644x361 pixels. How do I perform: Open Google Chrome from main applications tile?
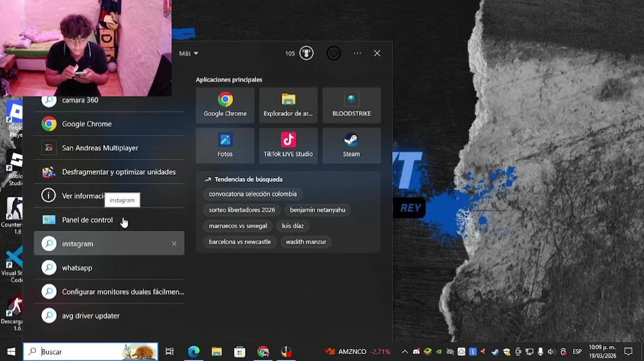click(225, 105)
